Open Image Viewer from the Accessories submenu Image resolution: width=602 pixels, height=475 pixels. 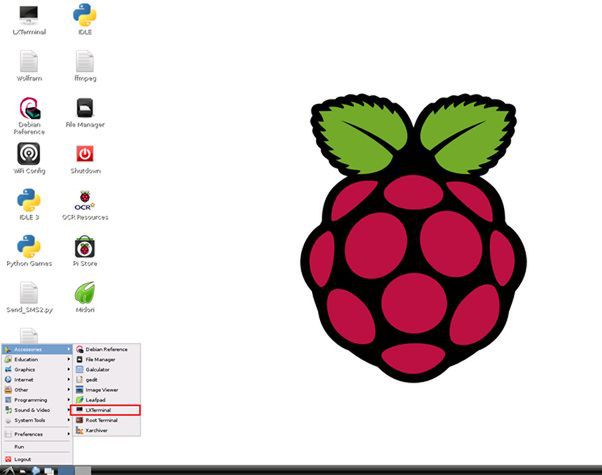[107, 390]
